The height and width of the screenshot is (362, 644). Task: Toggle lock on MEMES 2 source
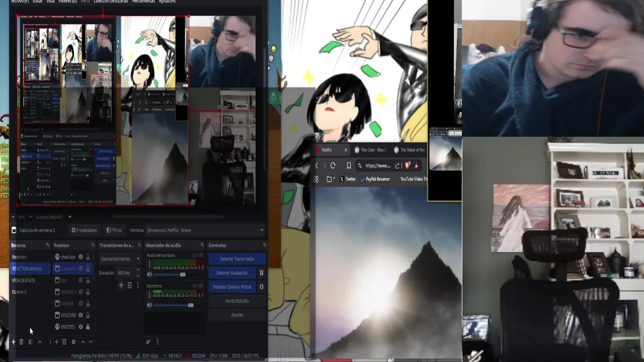click(88, 292)
